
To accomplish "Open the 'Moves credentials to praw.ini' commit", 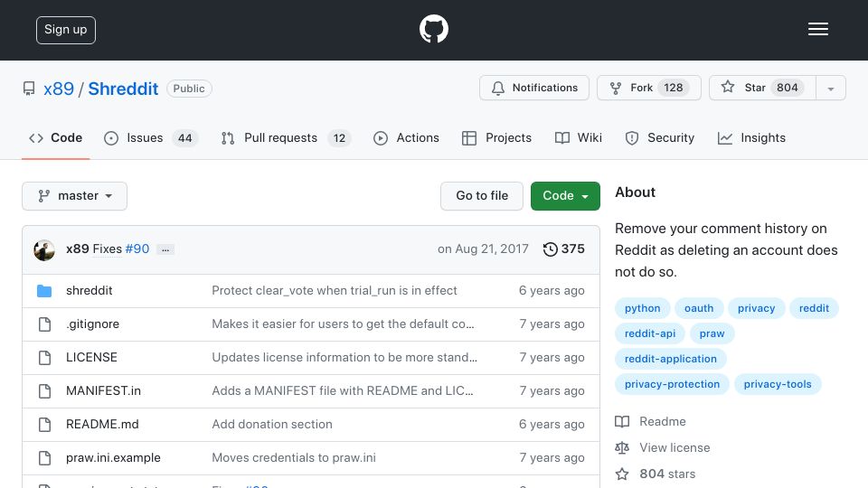I will click(294, 458).
